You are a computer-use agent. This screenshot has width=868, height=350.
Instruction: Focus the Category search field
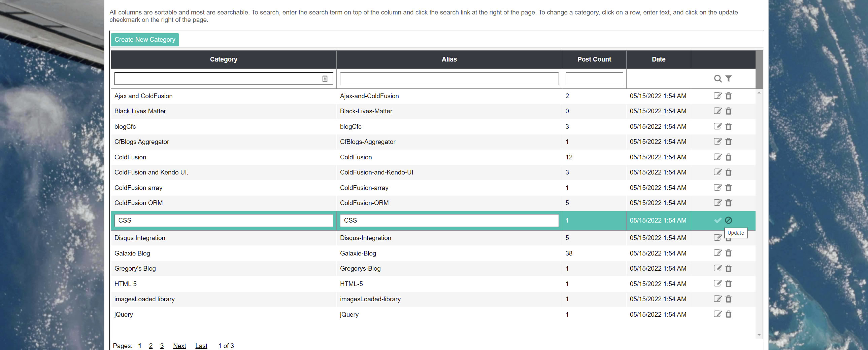click(224, 79)
